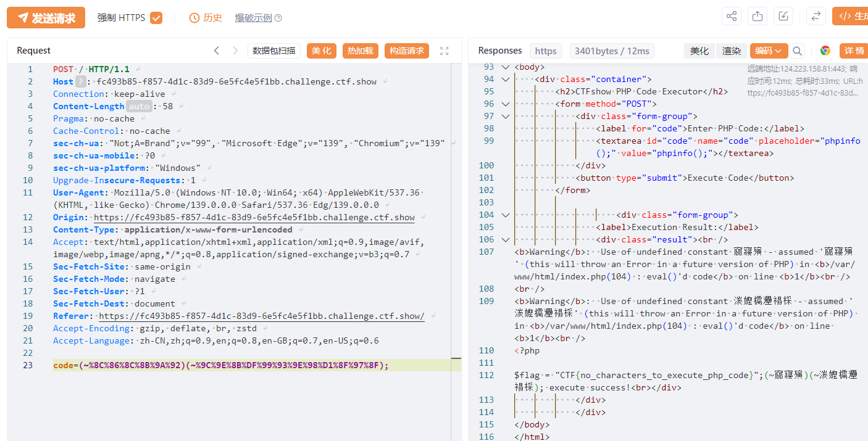Click the Responses panel title
The width and height of the screenshot is (868, 441).
coord(500,51)
